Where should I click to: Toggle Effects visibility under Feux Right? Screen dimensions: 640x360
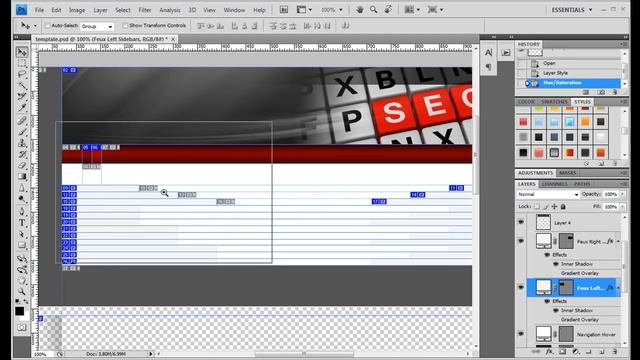(x=547, y=255)
